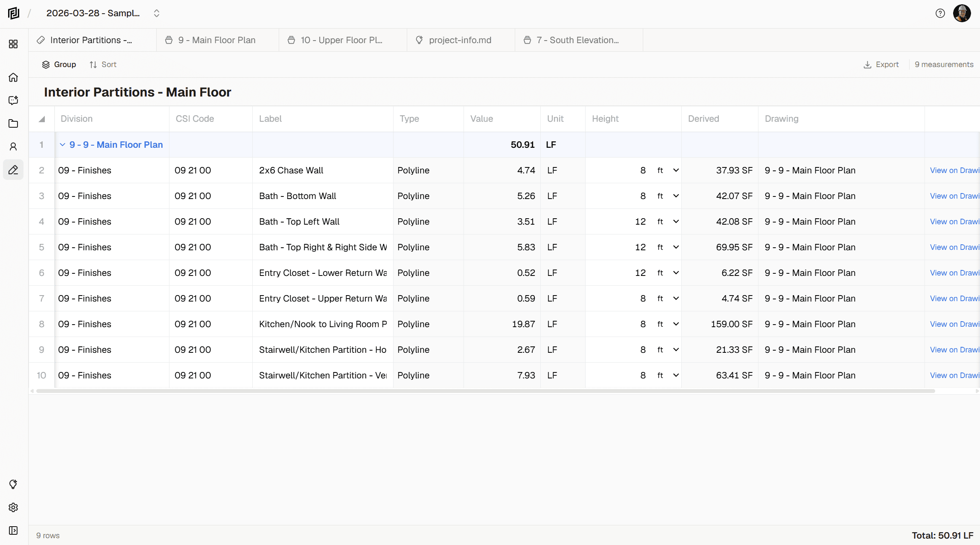980x545 pixels.
Task: Open height unit dropdown for Bath - Top Left Wall
Action: (x=676, y=222)
